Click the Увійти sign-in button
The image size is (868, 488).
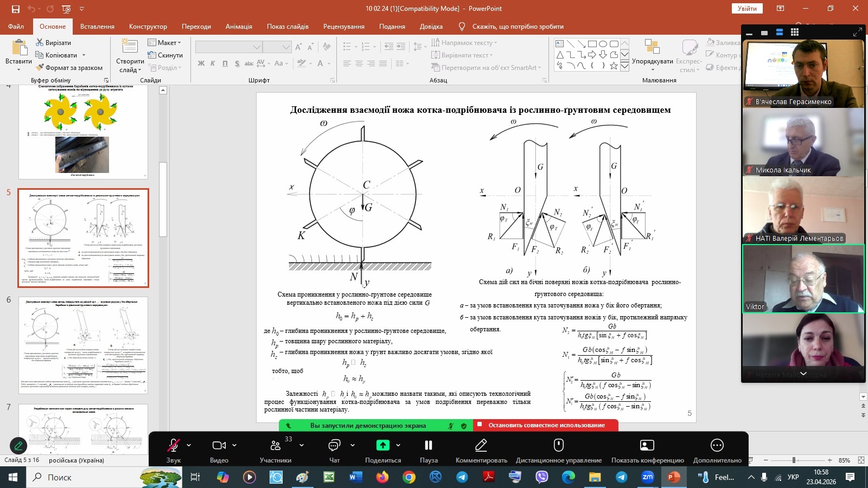click(x=747, y=9)
